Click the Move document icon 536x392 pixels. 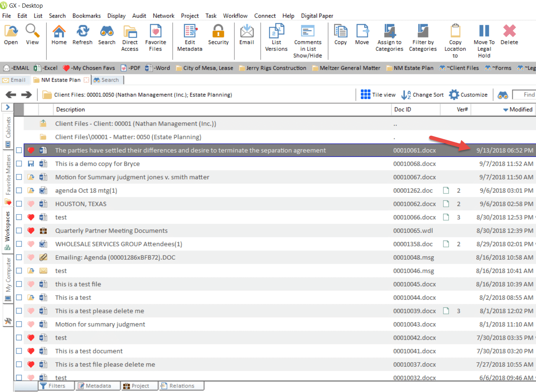point(362,34)
